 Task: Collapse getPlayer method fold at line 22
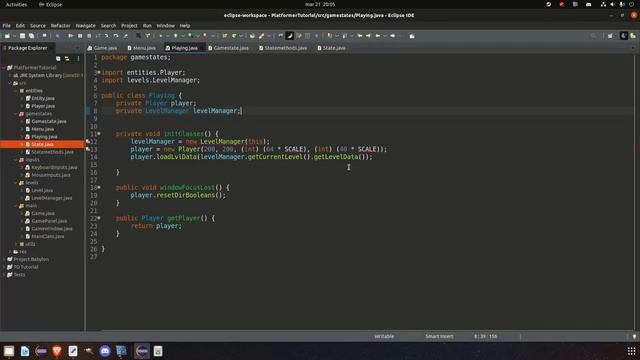coord(99,218)
